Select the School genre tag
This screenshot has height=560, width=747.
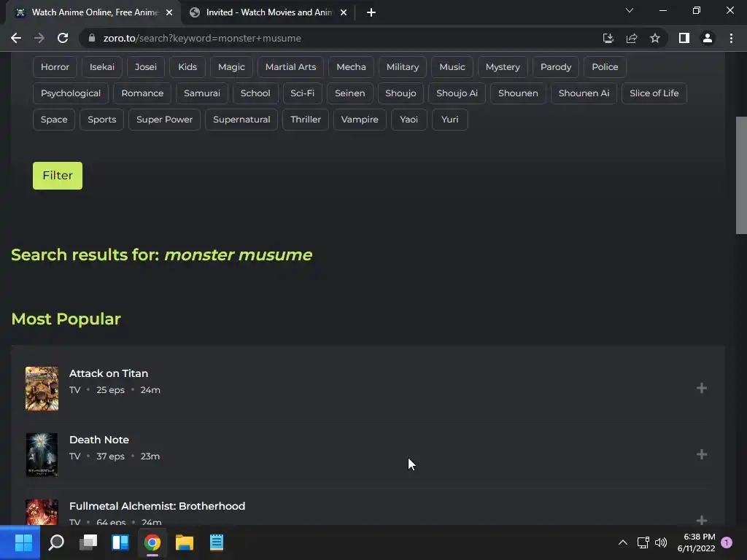255,93
